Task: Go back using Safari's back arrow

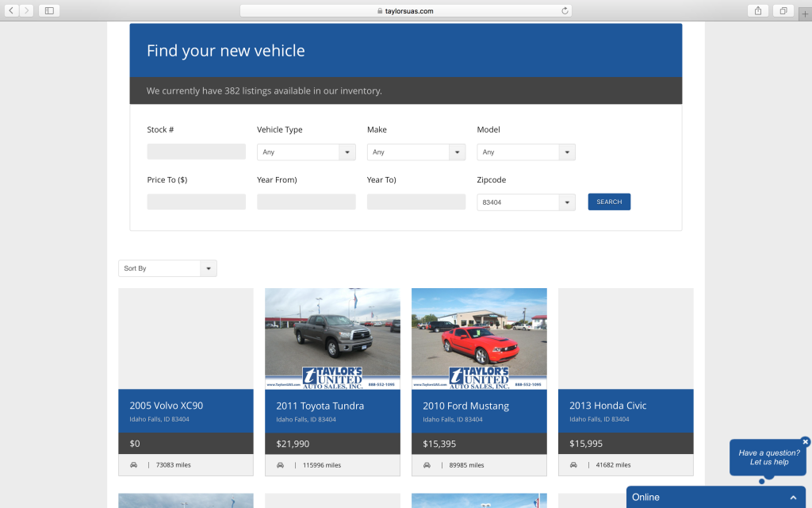Action: (x=11, y=10)
